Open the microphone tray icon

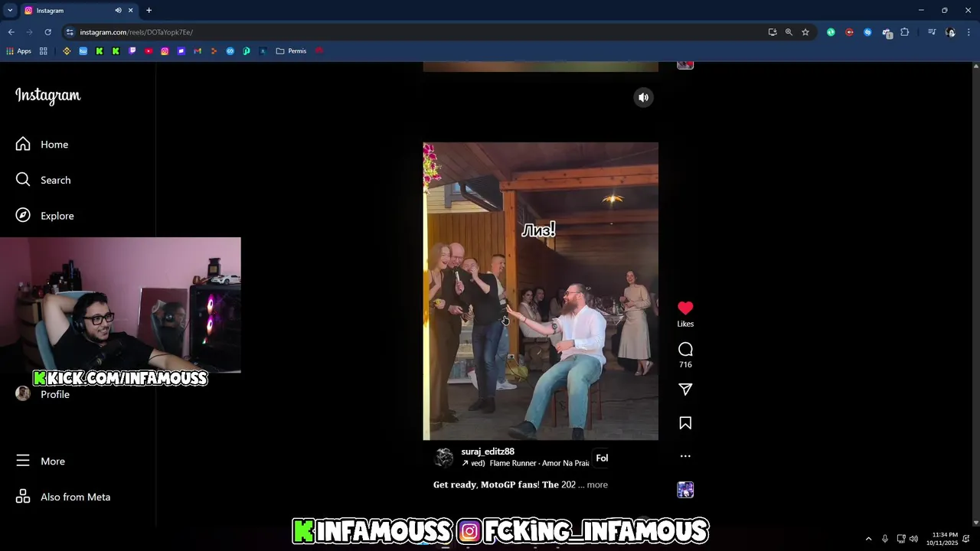tap(885, 539)
